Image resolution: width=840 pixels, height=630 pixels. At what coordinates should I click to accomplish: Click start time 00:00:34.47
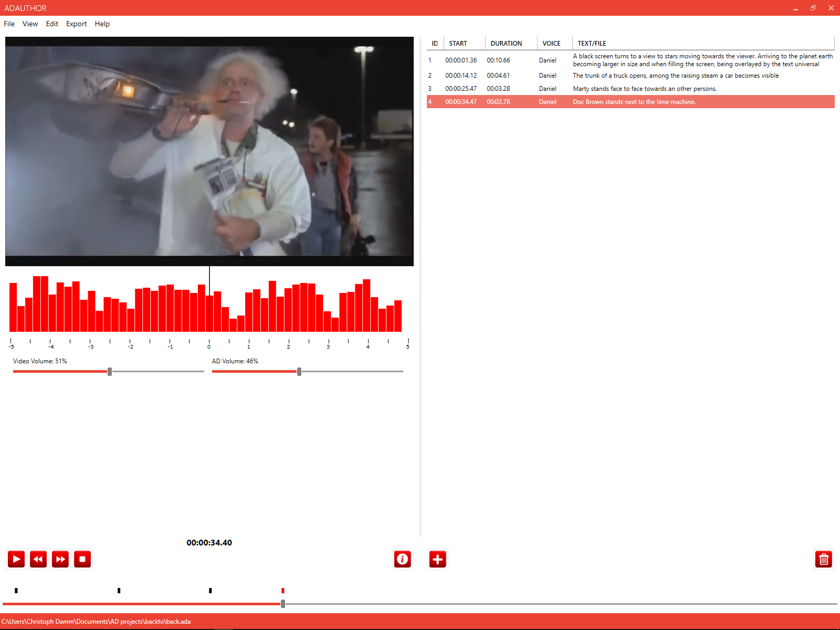coord(461,102)
